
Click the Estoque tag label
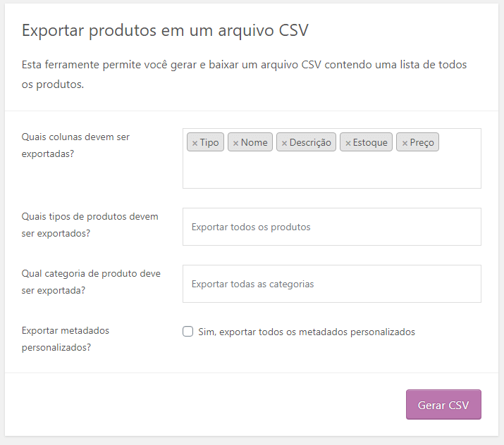(370, 142)
